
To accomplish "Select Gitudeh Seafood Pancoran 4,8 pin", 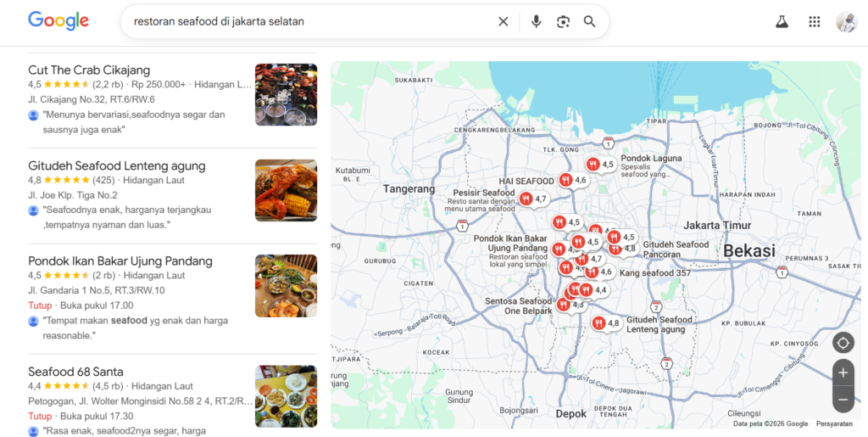I will coord(623,249).
